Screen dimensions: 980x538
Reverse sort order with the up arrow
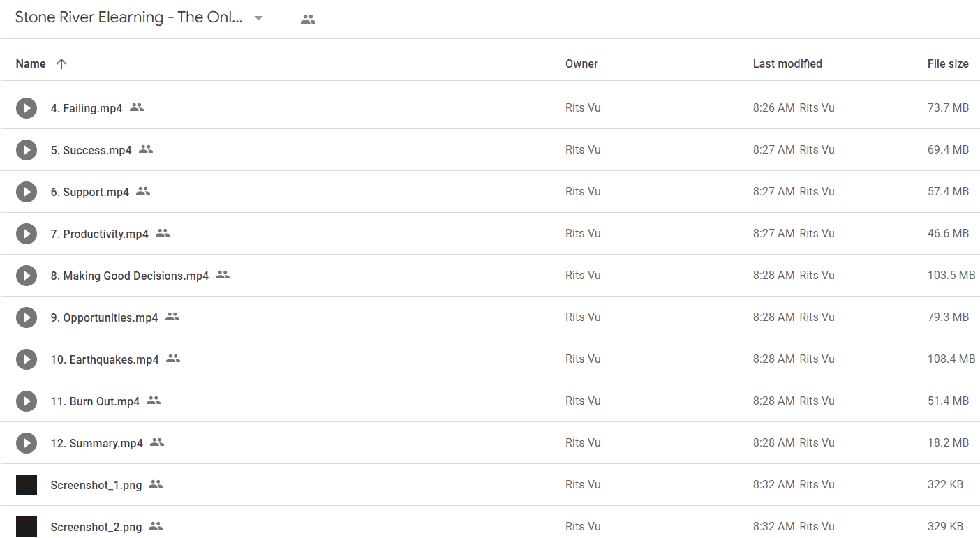[x=61, y=63]
